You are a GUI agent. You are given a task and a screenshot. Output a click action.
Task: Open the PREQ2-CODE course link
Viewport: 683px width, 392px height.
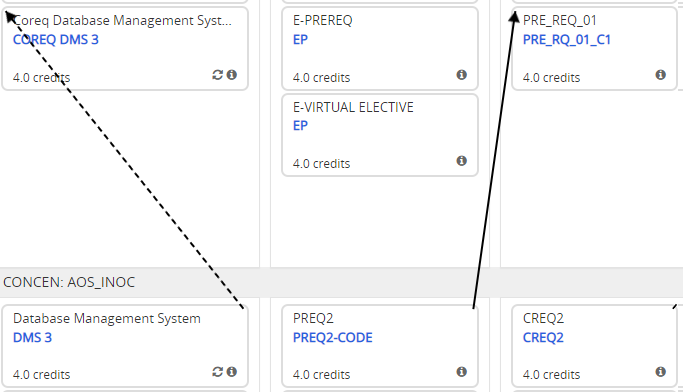pyautogui.click(x=333, y=338)
